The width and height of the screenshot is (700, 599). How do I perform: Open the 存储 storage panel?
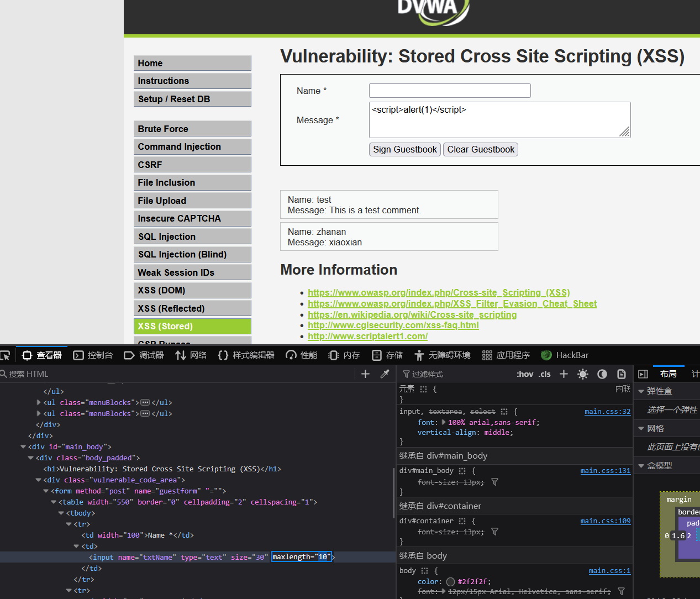click(387, 355)
